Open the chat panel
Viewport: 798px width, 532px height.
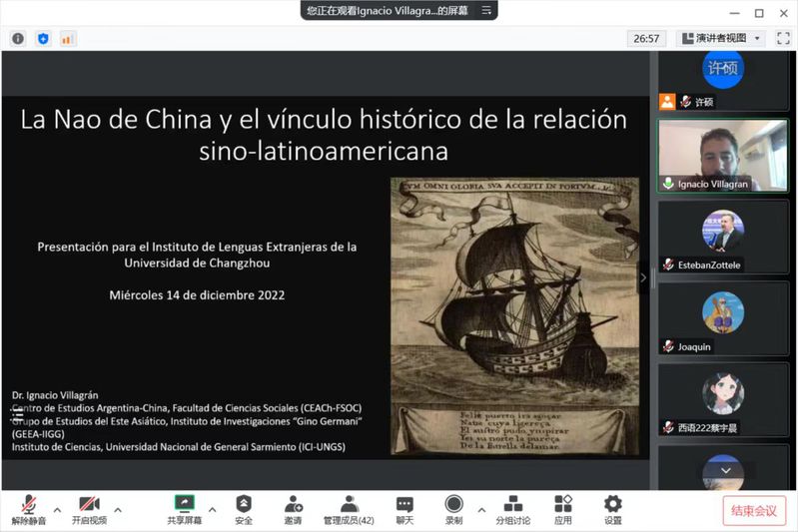404,510
